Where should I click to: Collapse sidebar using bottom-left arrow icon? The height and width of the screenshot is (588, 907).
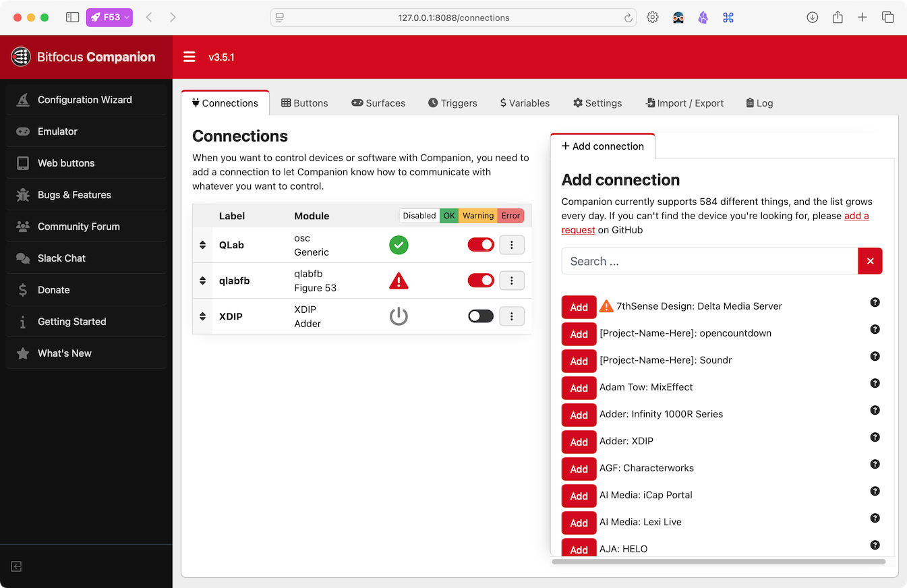tap(17, 566)
